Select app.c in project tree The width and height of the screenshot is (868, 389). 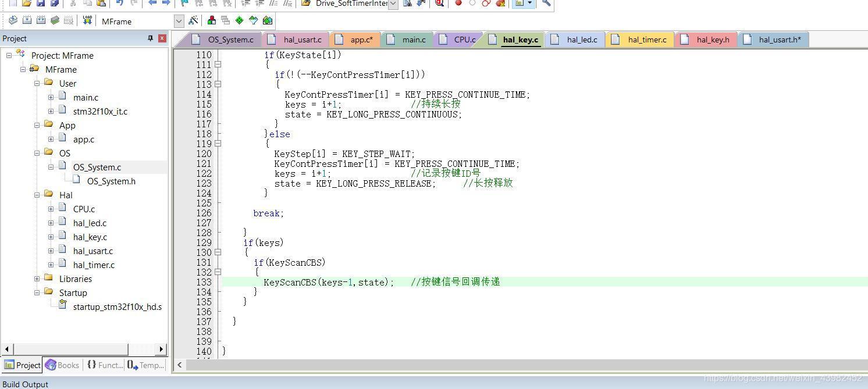click(84, 139)
